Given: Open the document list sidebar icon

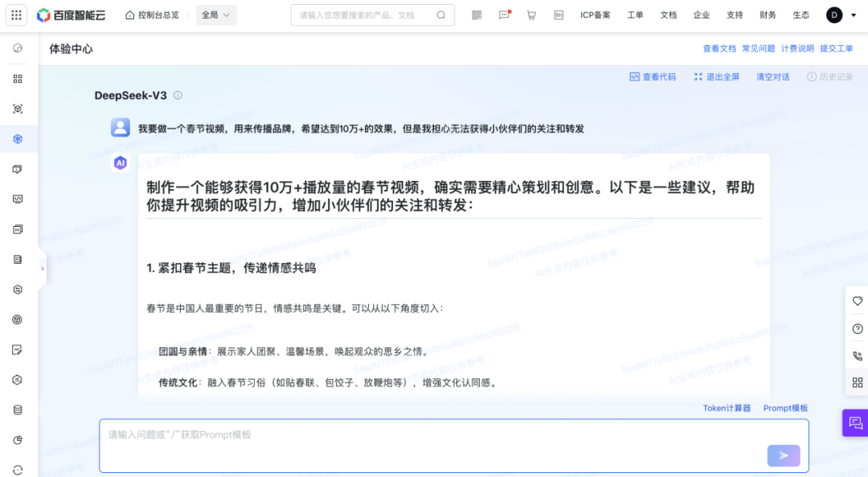Looking at the screenshot, I should pos(18,259).
